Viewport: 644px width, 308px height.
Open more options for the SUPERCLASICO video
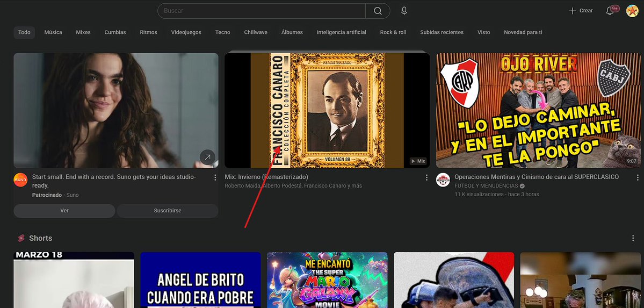click(638, 177)
